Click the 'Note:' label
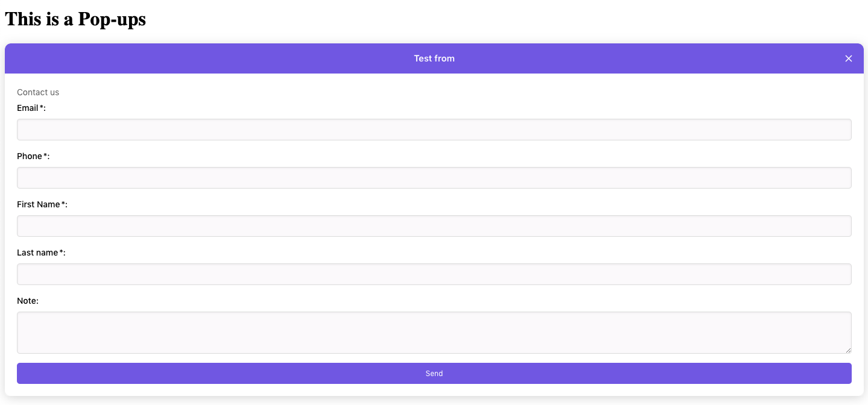 [28, 301]
